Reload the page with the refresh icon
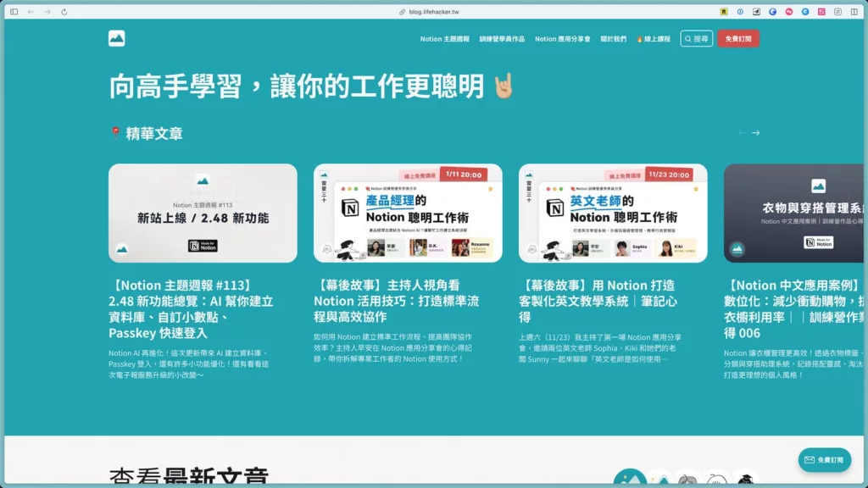This screenshot has height=488, width=868. point(64,12)
